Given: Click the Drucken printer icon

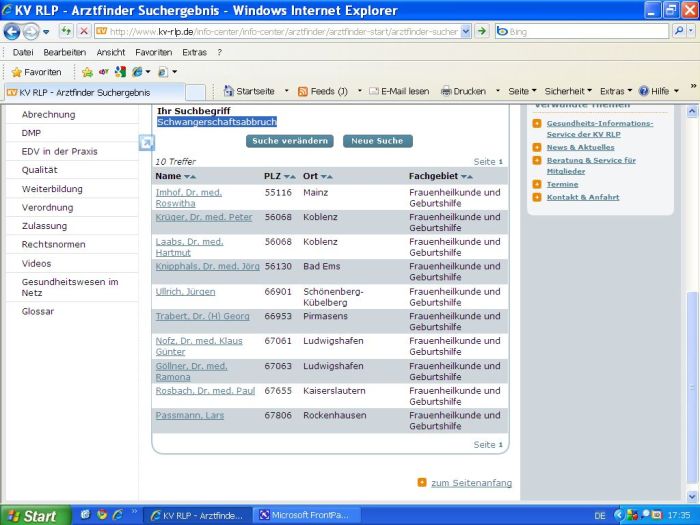Looking at the screenshot, I should tap(446, 91).
